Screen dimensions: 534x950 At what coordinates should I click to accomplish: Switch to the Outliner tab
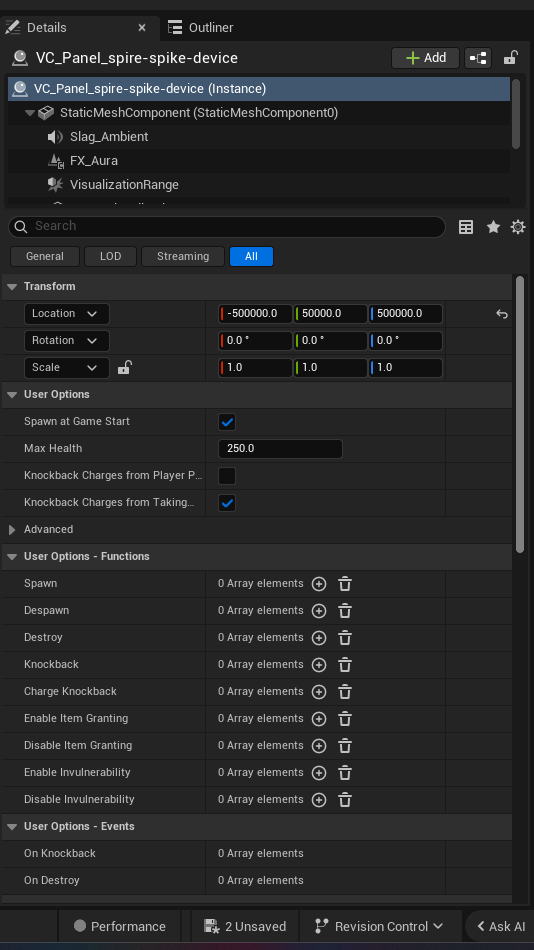tap(201, 28)
